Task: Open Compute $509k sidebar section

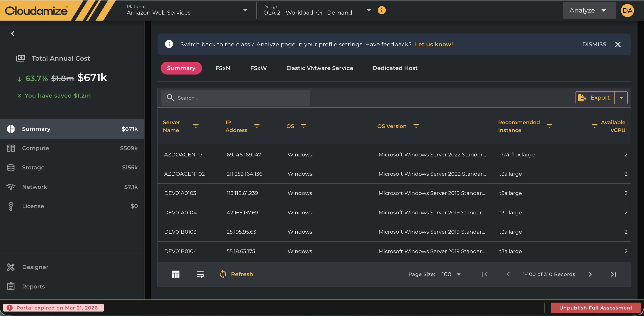Action: [72, 148]
